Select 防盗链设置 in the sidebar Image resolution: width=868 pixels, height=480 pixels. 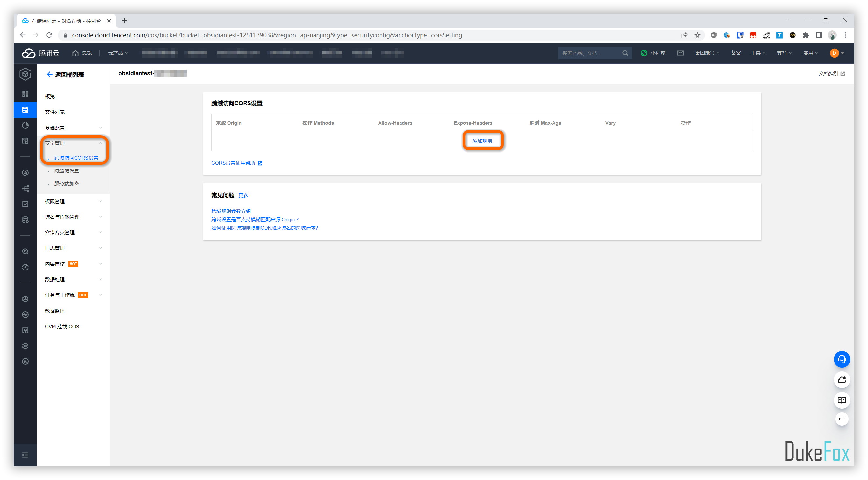[x=67, y=171]
